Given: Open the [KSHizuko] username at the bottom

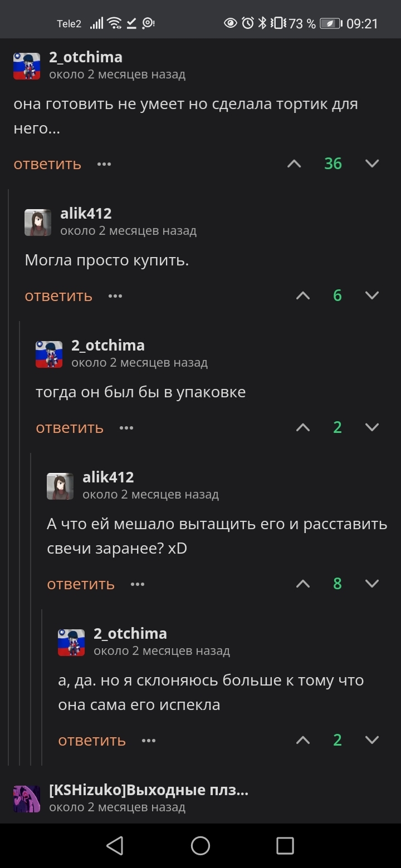Looking at the screenshot, I should pos(149,790).
